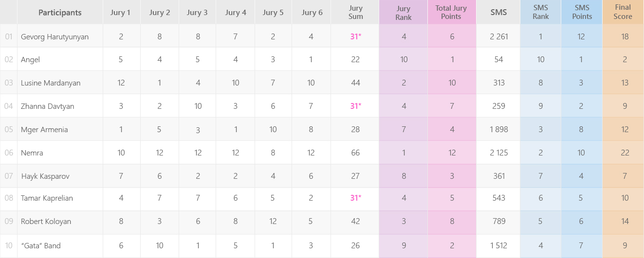The image size is (644, 258).
Task: Select the SMS Points column header
Action: [582, 13]
